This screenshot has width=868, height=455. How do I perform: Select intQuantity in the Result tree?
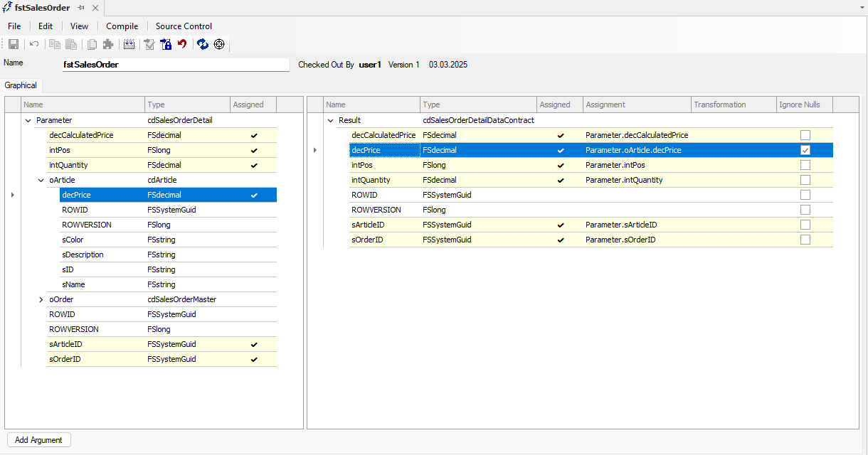[591, 180]
